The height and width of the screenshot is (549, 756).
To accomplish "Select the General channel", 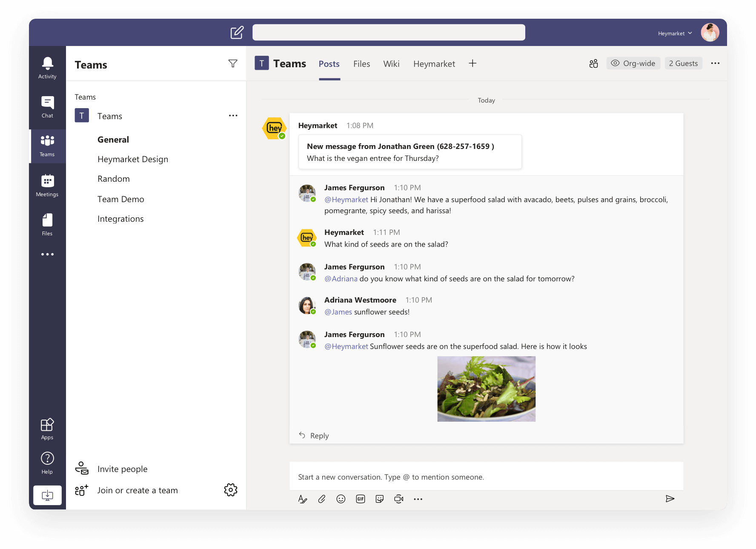I will point(113,140).
